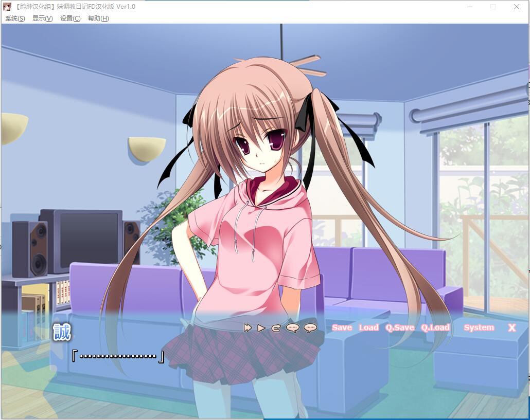Open the System settings button
530x420 pixels.
479,327
